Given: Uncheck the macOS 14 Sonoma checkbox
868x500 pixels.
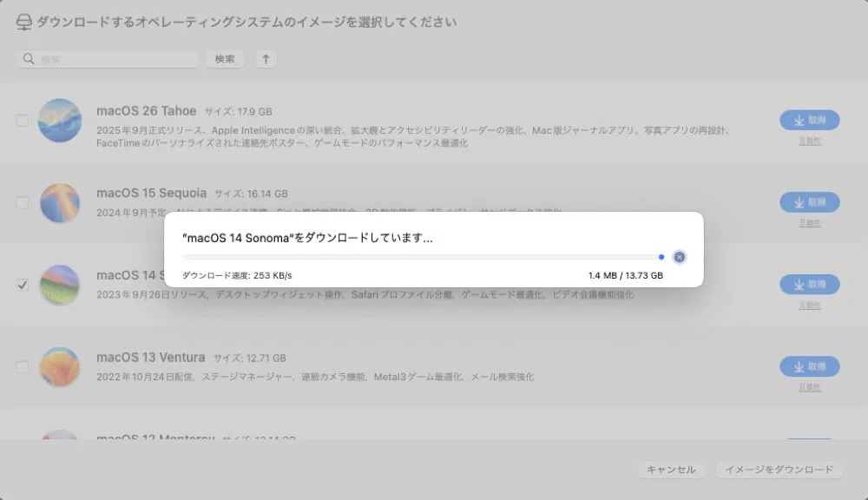Looking at the screenshot, I should click(x=23, y=285).
